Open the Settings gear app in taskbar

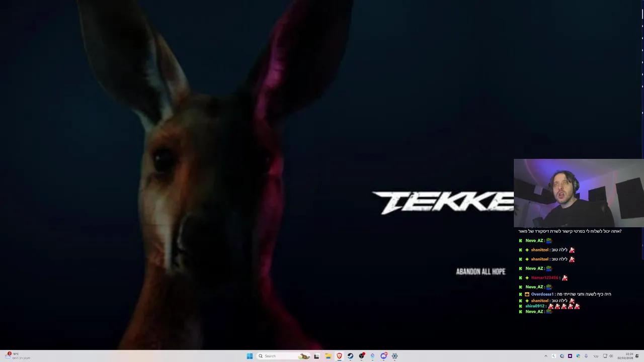394,356
